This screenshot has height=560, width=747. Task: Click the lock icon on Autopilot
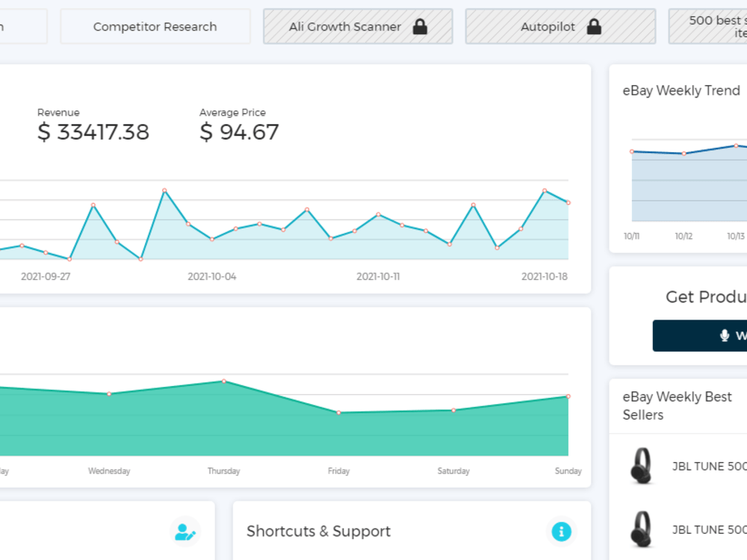click(594, 27)
